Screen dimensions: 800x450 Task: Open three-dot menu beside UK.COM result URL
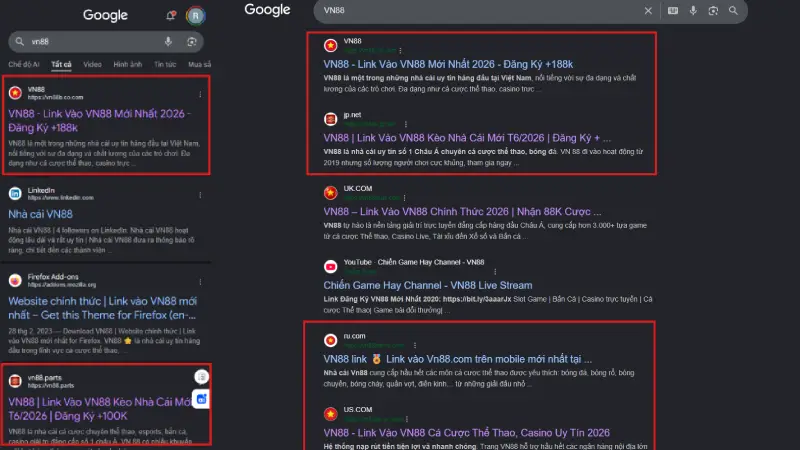[x=405, y=197]
